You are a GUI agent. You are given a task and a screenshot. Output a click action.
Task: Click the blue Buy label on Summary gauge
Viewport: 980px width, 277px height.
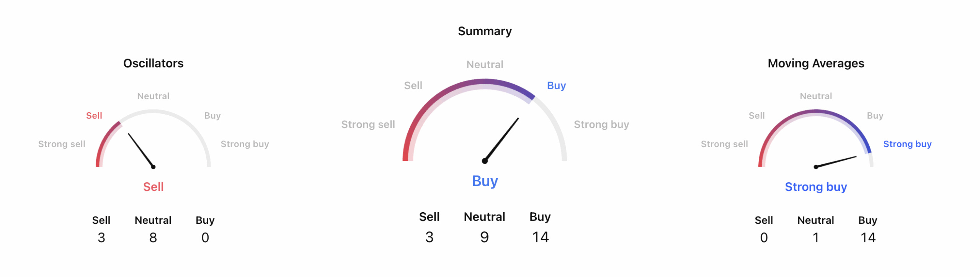556,85
